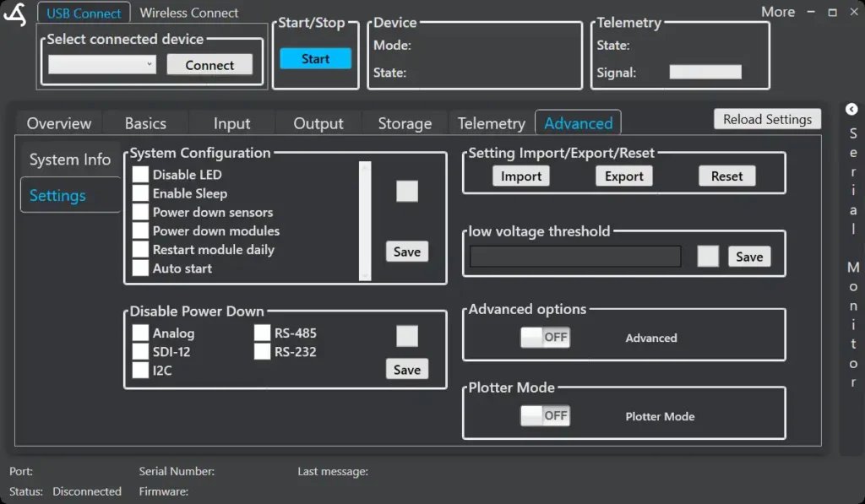The width and height of the screenshot is (865, 504).
Task: Click the Reload Settings button
Action: click(767, 119)
